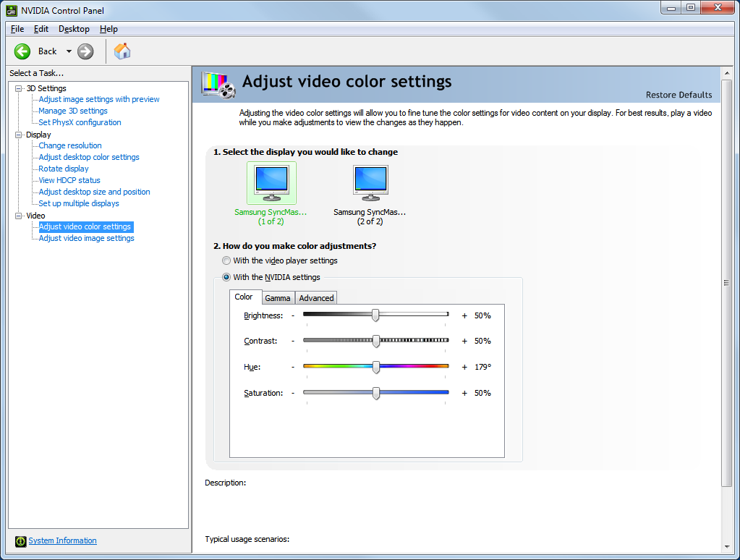Increase Hue with the plus sign

tap(464, 367)
